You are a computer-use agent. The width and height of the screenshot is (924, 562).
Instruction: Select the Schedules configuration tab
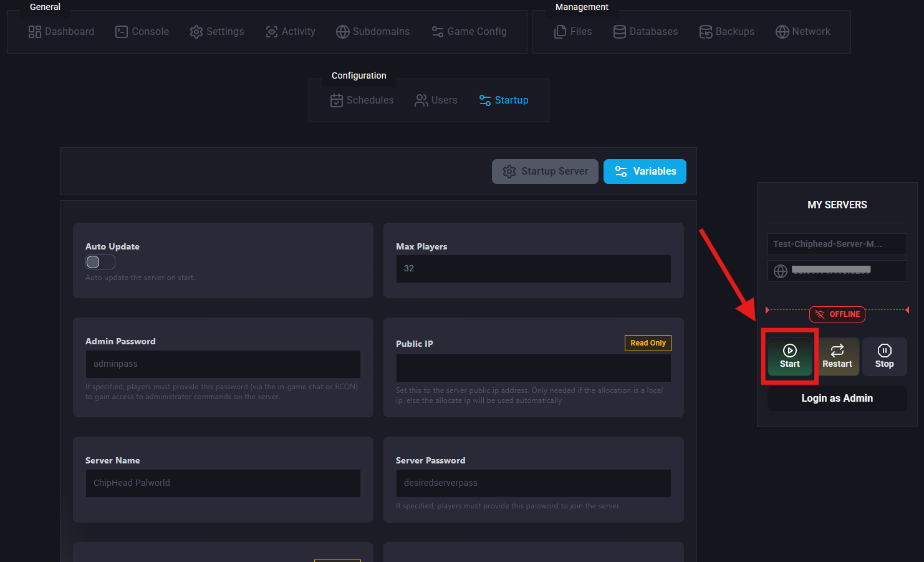tap(362, 100)
